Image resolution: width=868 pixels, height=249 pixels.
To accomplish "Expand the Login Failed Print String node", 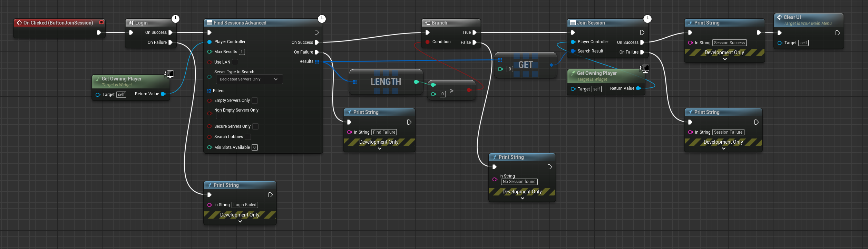I will coord(240,221).
